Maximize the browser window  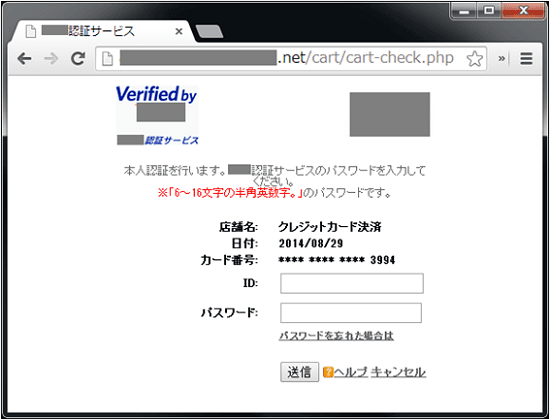pos(489,11)
